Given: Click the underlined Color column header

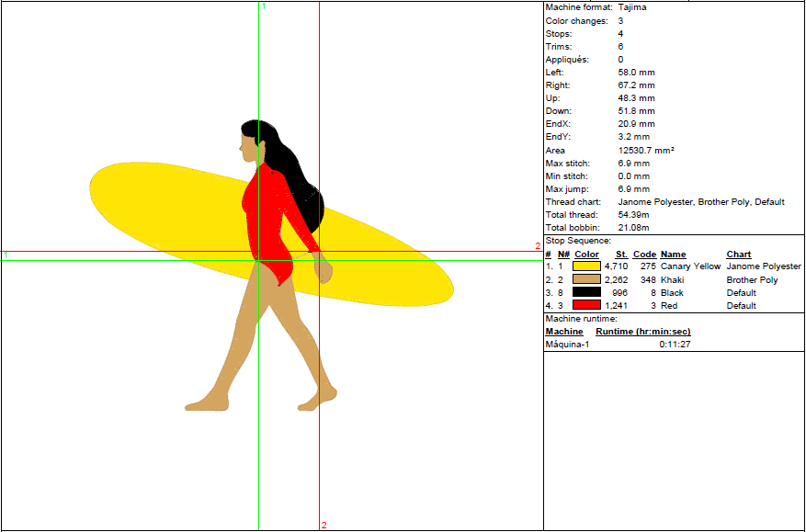Looking at the screenshot, I should click(x=586, y=255).
